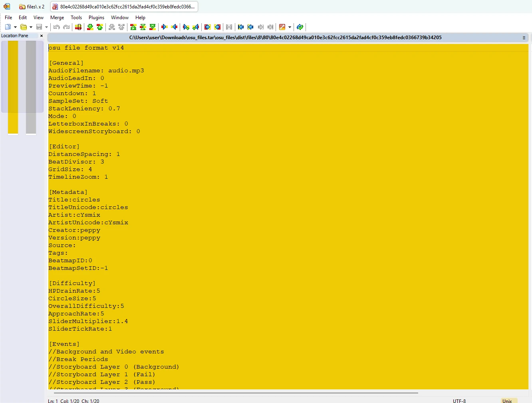The height and width of the screenshot is (403, 532).
Task: Click the Select Line Difference icon
Action: coord(78,27)
